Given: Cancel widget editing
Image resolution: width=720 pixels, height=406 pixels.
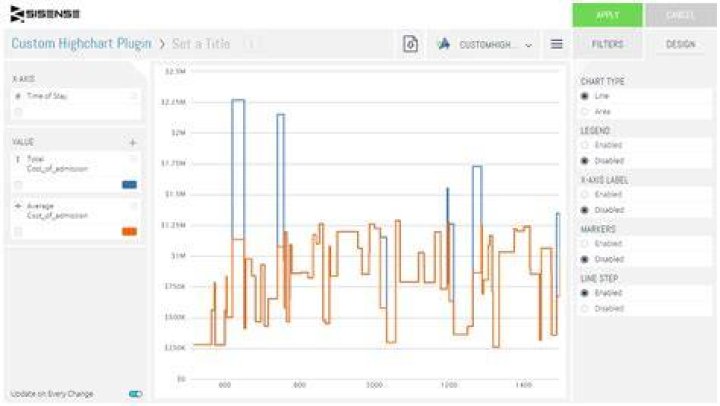Looking at the screenshot, I should point(680,15).
